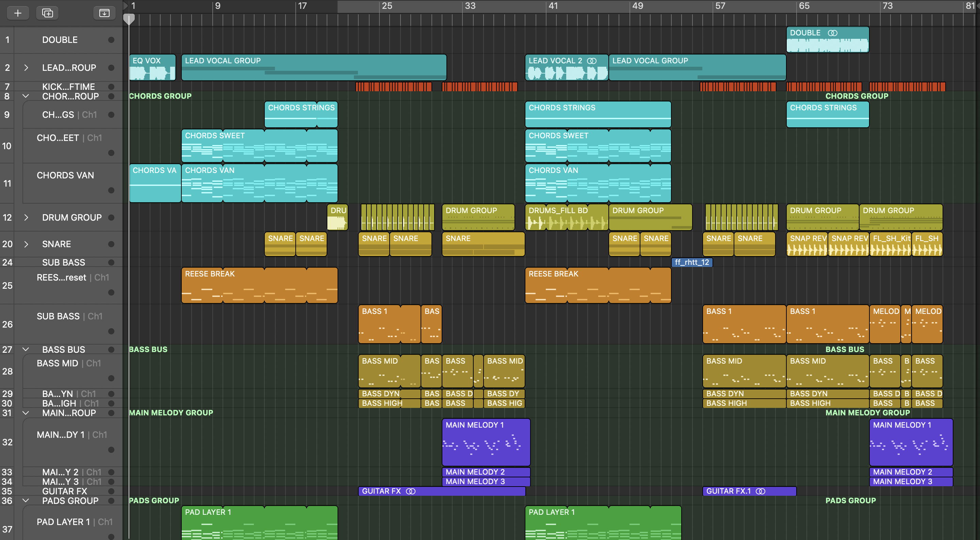The width and height of the screenshot is (980, 540).
Task: Click loop icon on GUITAR FX.1 region
Action: click(760, 491)
